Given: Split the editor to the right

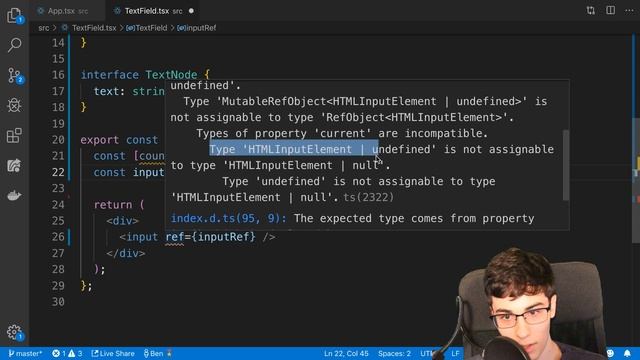Looking at the screenshot, I should [610, 11].
